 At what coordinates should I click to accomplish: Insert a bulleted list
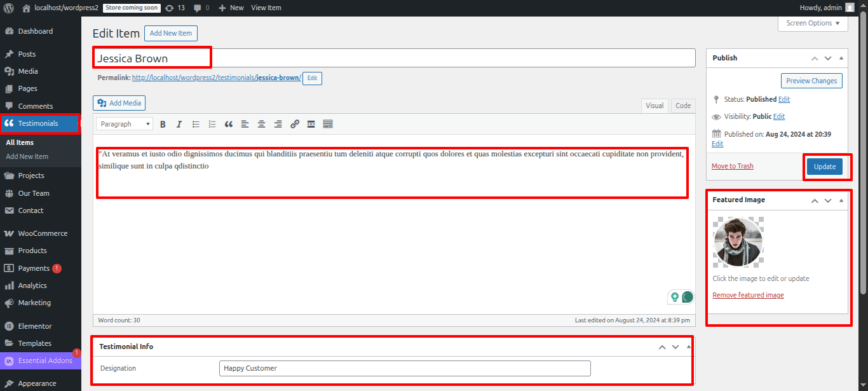(x=196, y=125)
